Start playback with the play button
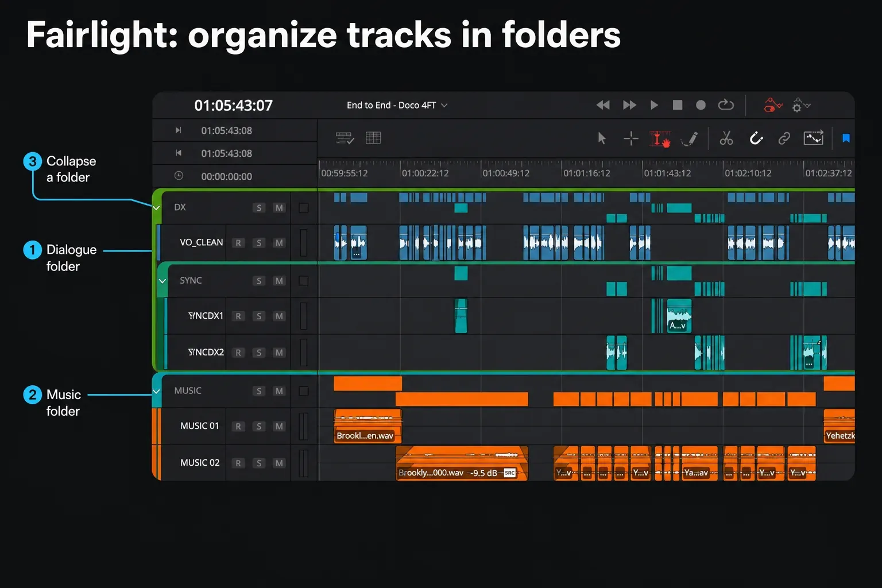 (x=654, y=105)
